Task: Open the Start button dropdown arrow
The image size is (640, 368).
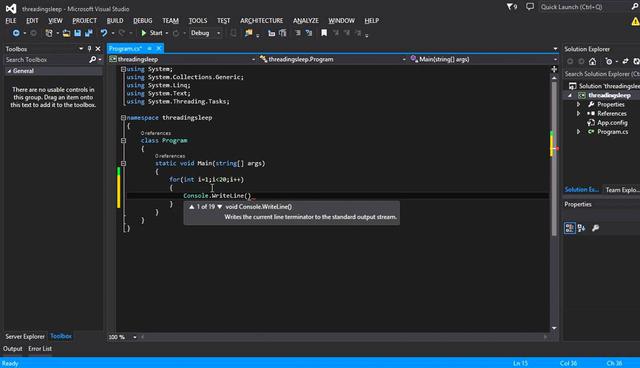Action: point(167,33)
